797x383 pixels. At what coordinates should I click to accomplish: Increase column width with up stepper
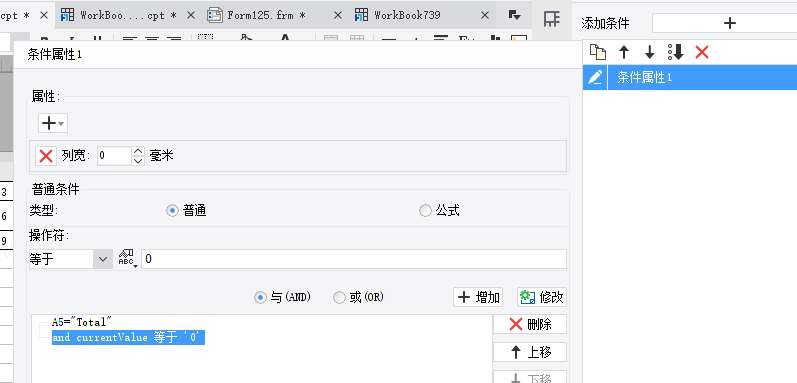pyautogui.click(x=138, y=151)
